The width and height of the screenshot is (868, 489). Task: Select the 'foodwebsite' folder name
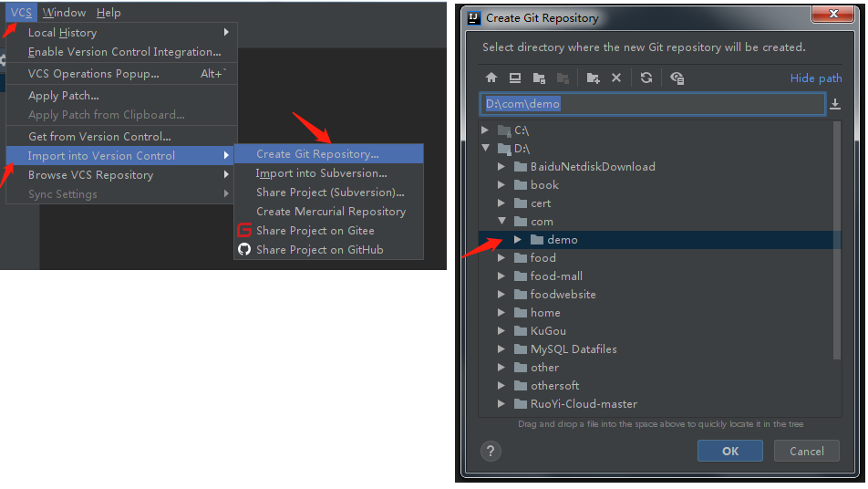pos(563,294)
